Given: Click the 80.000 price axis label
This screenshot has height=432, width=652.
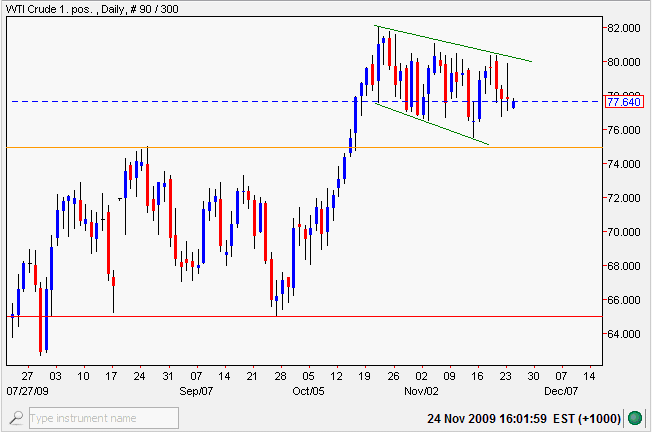Looking at the screenshot, I should click(x=623, y=62).
